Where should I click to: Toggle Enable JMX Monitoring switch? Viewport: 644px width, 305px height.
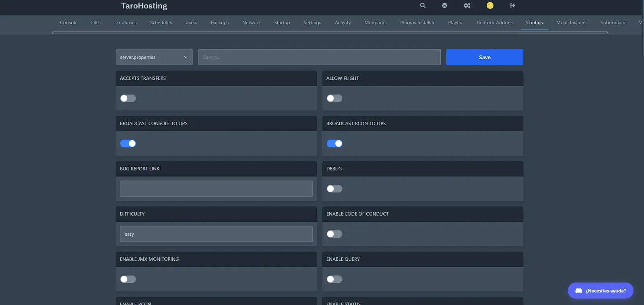click(x=128, y=279)
